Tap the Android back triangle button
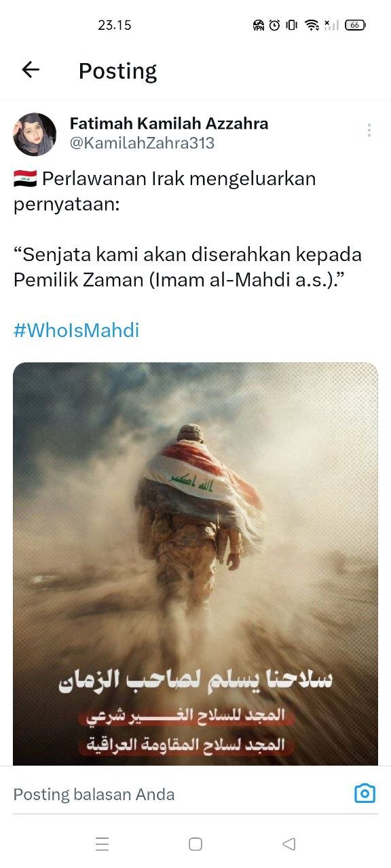 pyautogui.click(x=288, y=844)
